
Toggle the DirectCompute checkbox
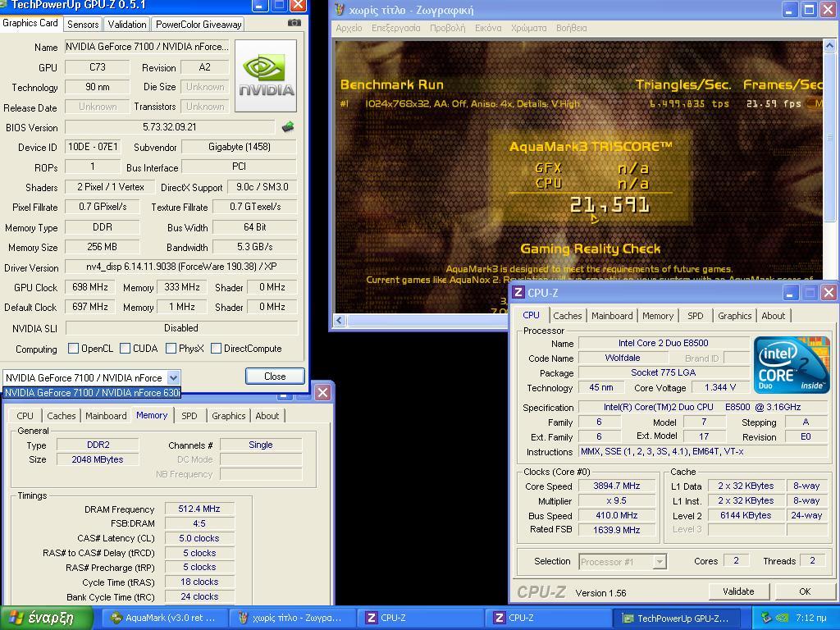(x=216, y=348)
